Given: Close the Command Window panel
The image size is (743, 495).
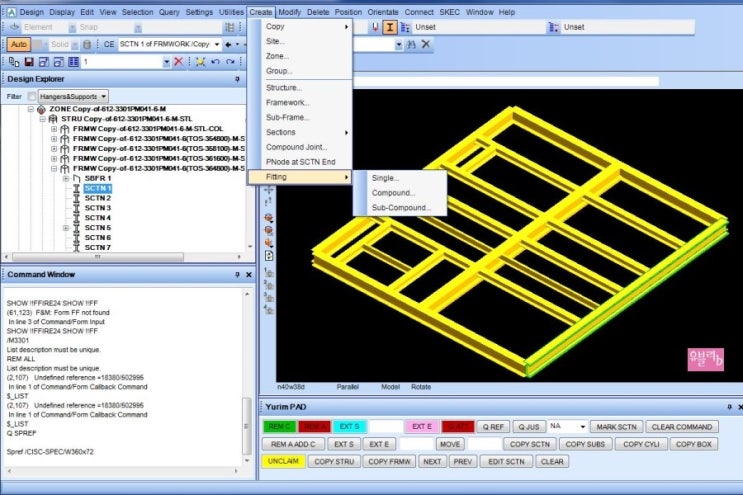Looking at the screenshot, I should 249,275.
